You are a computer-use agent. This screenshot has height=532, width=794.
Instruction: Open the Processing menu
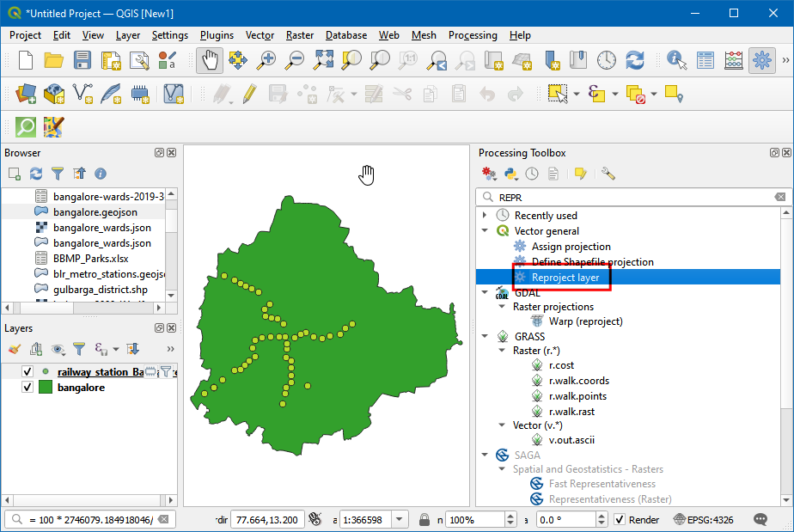[473, 35]
